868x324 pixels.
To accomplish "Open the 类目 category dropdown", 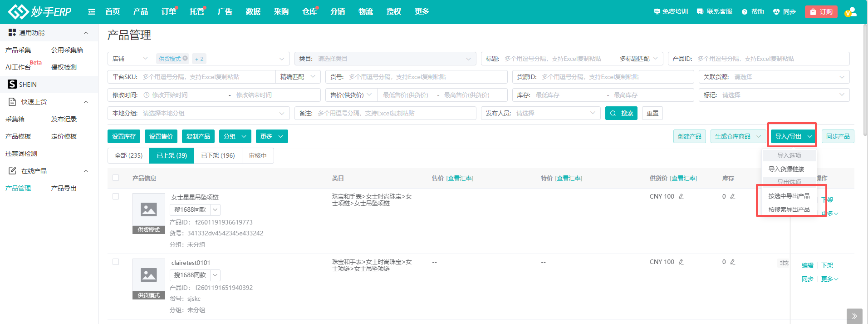I will click(385, 59).
